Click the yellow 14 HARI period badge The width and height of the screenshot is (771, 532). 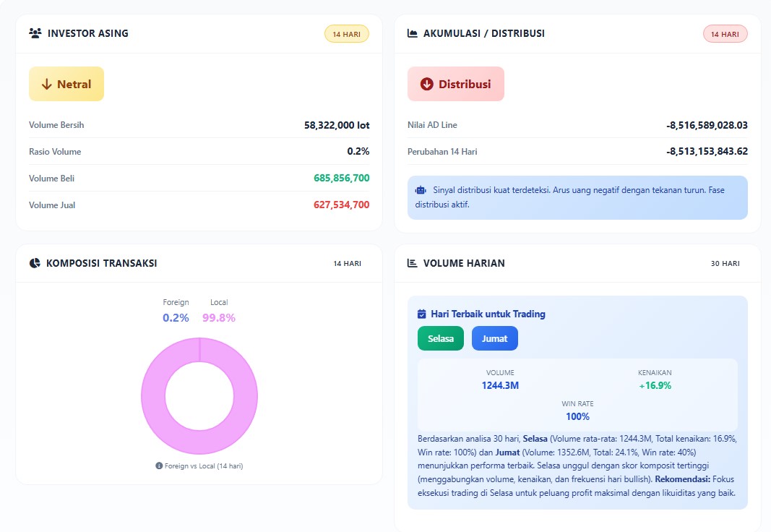click(347, 34)
